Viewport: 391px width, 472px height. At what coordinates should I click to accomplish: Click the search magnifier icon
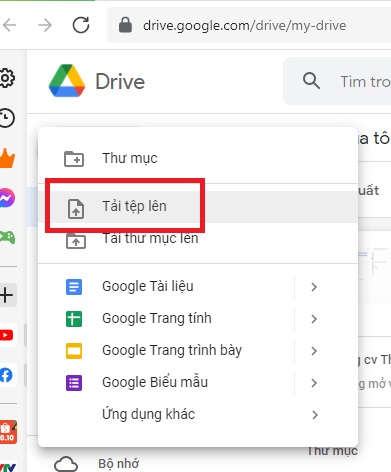[x=311, y=81]
